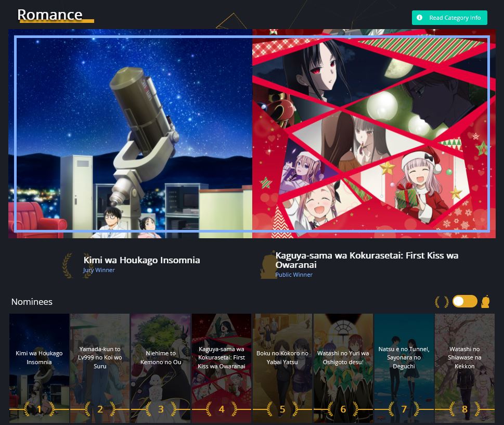Click the info icon in Read Category Info
Viewport: 504px width, 425px height.
(x=420, y=18)
